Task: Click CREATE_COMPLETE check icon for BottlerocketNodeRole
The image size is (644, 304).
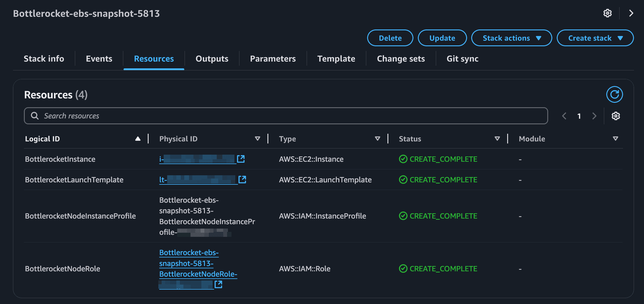Action: coord(403,269)
